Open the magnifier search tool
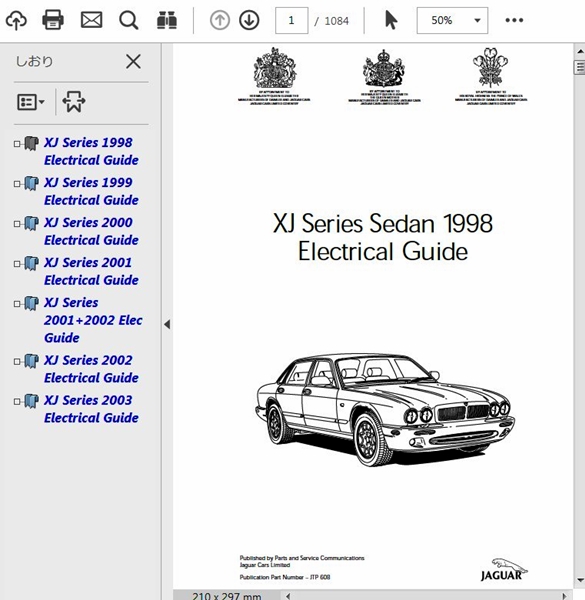This screenshot has width=585, height=600. click(129, 20)
